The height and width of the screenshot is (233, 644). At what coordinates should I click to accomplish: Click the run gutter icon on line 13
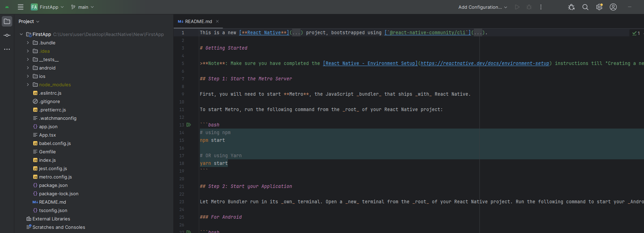click(189, 125)
